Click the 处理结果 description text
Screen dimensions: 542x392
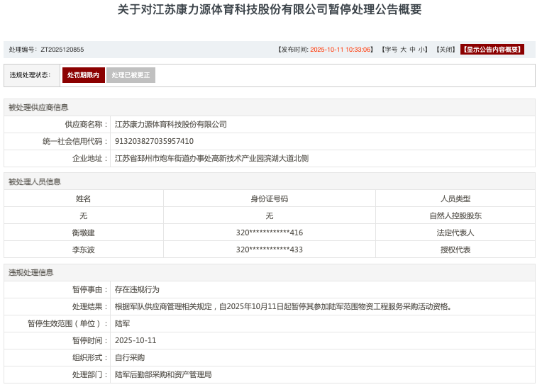283,307
